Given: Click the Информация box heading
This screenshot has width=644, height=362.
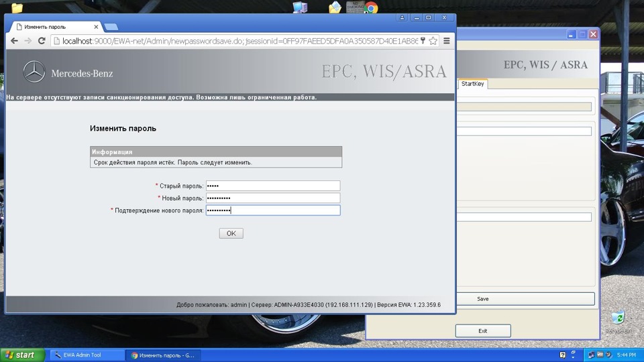Looking at the screenshot, I should [x=112, y=152].
